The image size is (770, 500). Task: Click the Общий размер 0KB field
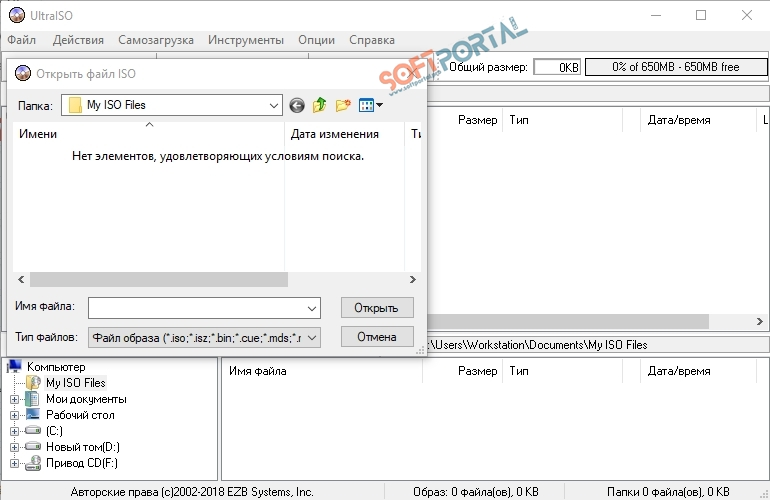coord(557,67)
